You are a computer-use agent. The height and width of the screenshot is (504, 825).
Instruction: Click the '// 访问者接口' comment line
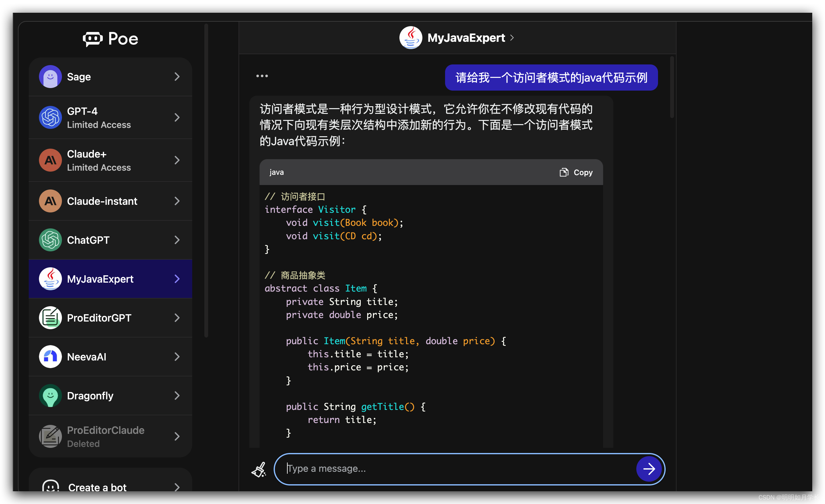[x=295, y=196]
